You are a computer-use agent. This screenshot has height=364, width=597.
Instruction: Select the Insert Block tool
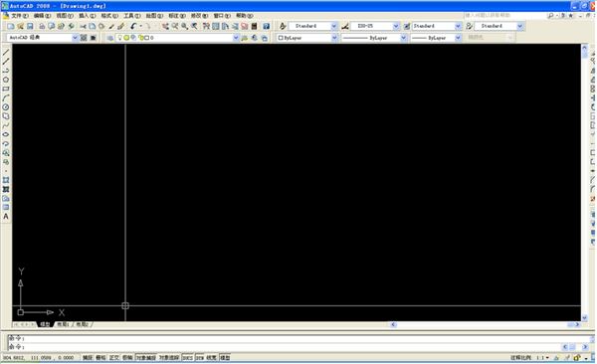point(6,153)
